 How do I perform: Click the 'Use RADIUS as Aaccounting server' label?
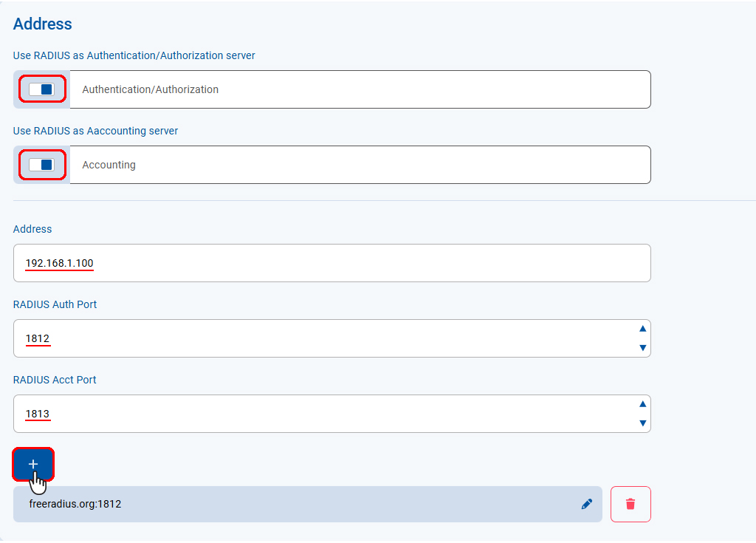pyautogui.click(x=96, y=131)
